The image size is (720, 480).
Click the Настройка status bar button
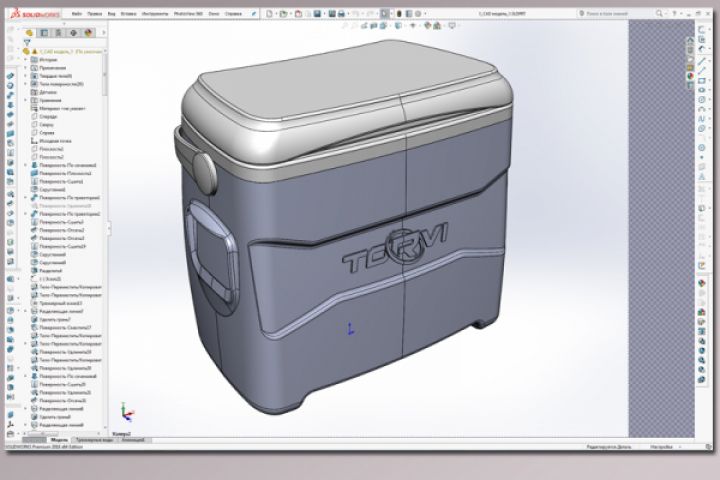click(662, 447)
